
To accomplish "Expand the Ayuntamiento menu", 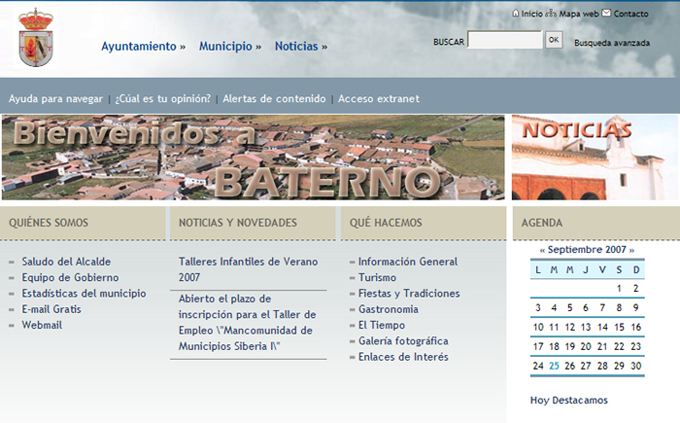I will pos(143,46).
